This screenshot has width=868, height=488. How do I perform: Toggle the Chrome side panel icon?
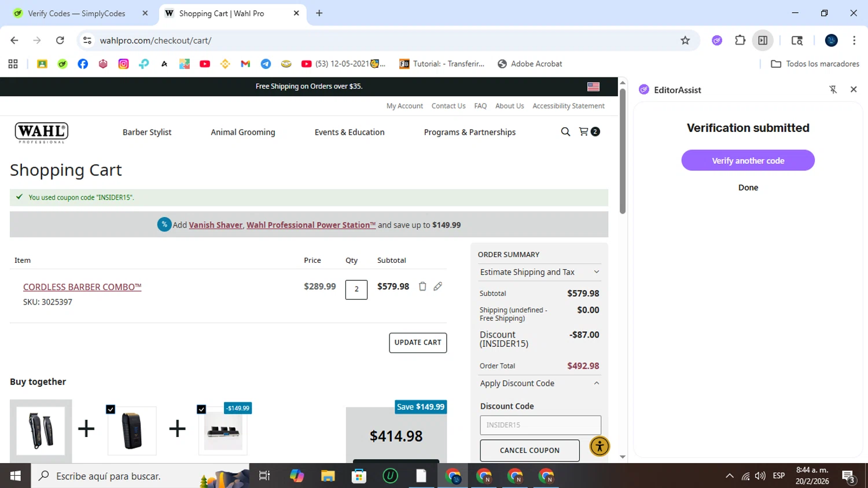coord(763,41)
